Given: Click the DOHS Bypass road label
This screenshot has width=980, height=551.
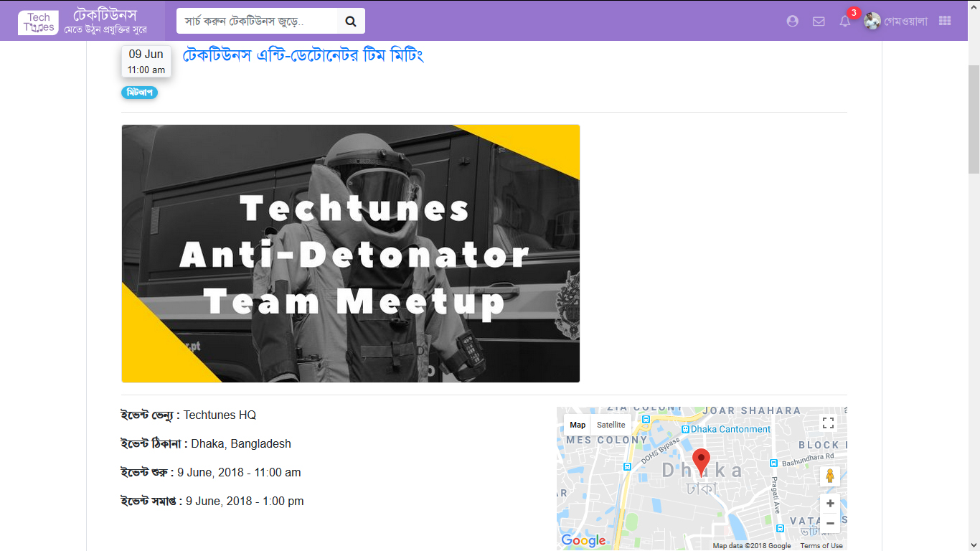Looking at the screenshot, I should tap(659, 451).
